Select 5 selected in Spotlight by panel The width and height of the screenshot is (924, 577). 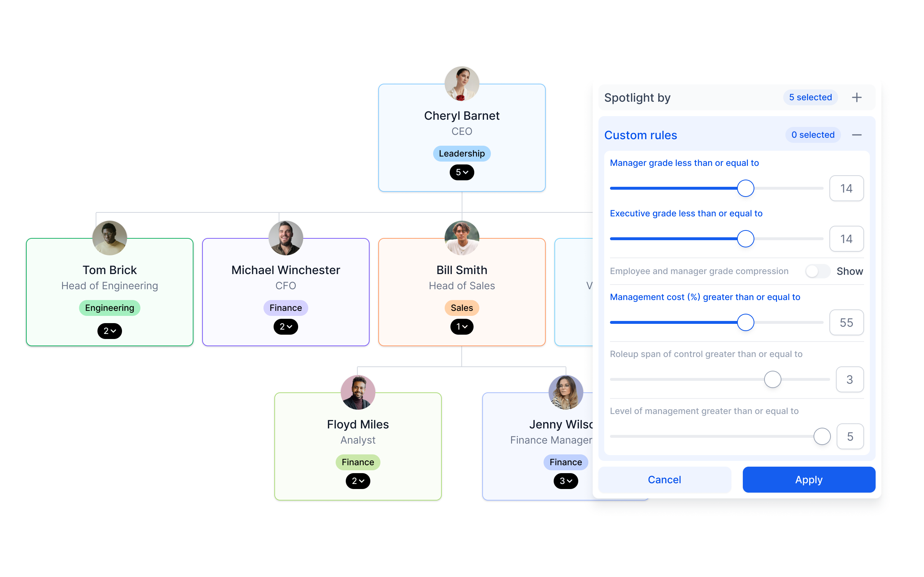point(809,98)
